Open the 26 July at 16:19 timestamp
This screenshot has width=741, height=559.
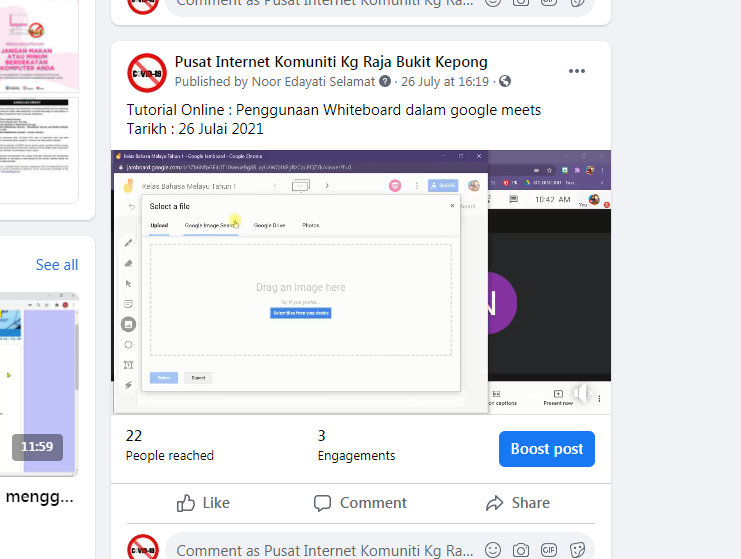tap(445, 81)
